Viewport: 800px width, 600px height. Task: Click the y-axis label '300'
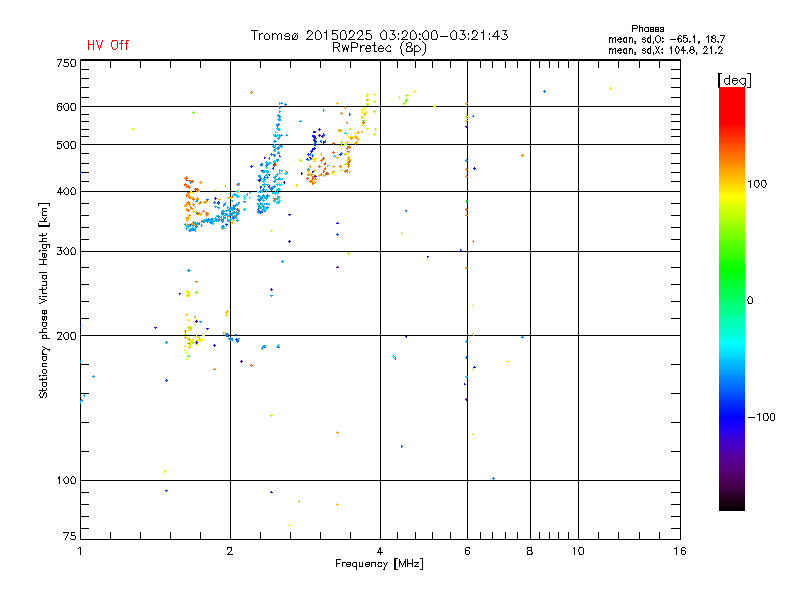[66, 252]
